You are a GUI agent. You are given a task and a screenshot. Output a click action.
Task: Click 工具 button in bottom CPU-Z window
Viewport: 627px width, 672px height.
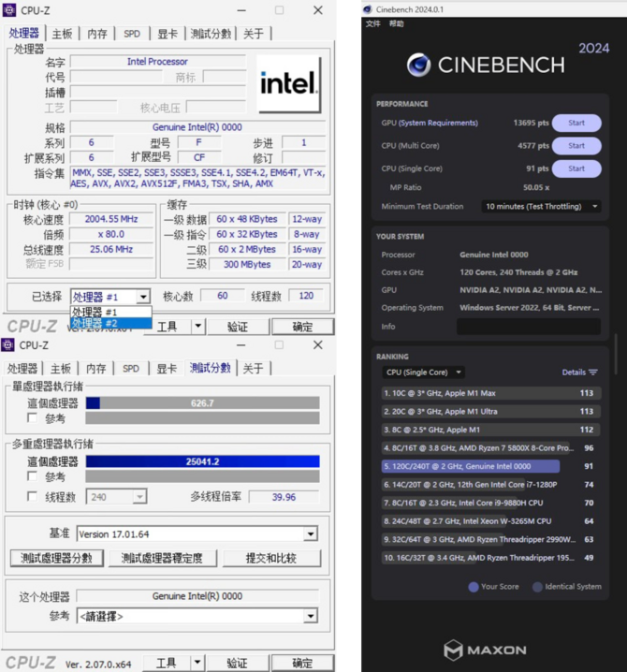click(167, 663)
